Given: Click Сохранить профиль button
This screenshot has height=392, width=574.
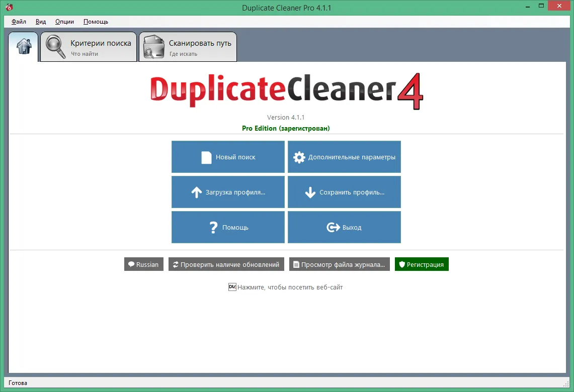Looking at the screenshot, I should point(344,192).
